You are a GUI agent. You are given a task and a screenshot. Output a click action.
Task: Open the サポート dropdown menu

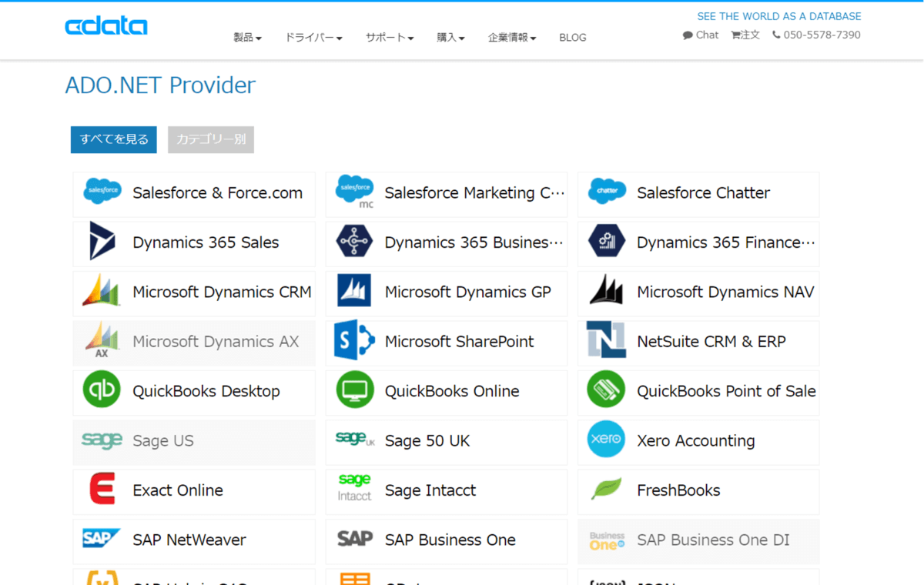pyautogui.click(x=390, y=37)
